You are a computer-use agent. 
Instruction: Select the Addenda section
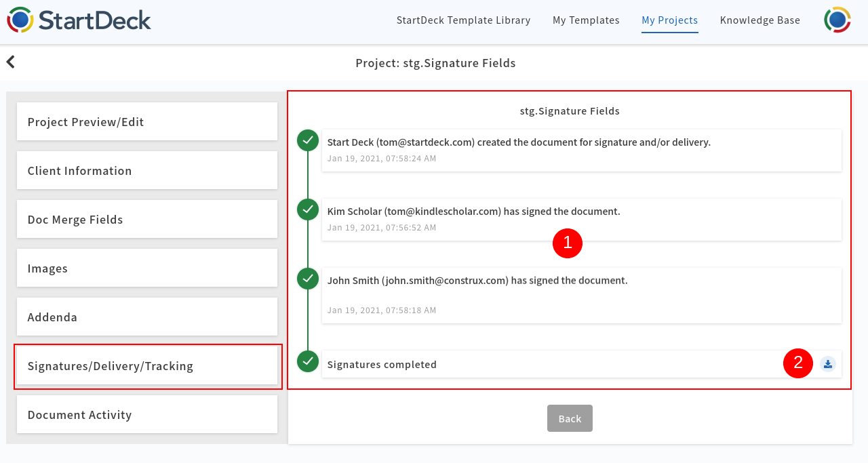click(146, 317)
